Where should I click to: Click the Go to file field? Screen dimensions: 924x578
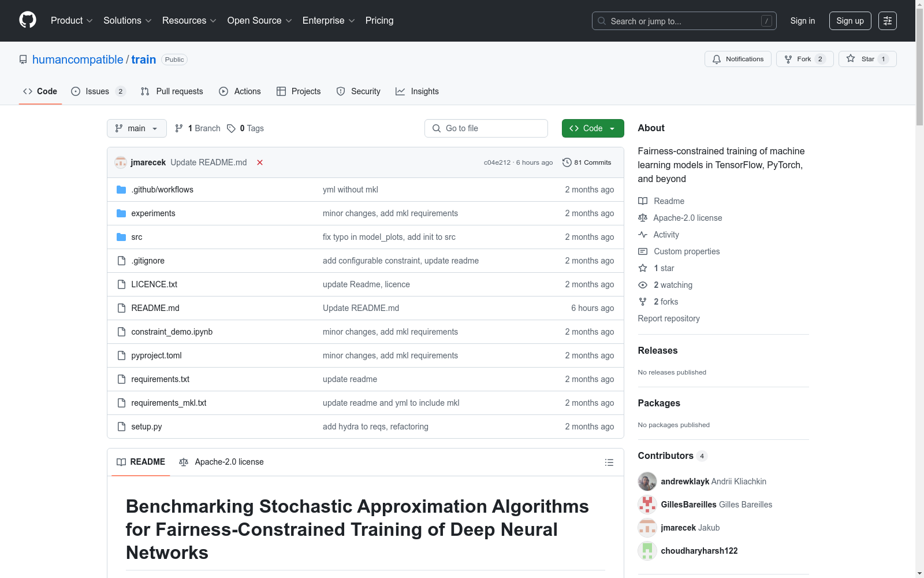click(486, 128)
